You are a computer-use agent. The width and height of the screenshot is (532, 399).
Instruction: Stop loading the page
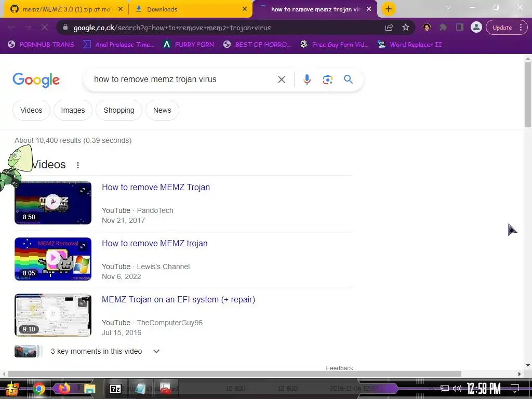click(45, 28)
